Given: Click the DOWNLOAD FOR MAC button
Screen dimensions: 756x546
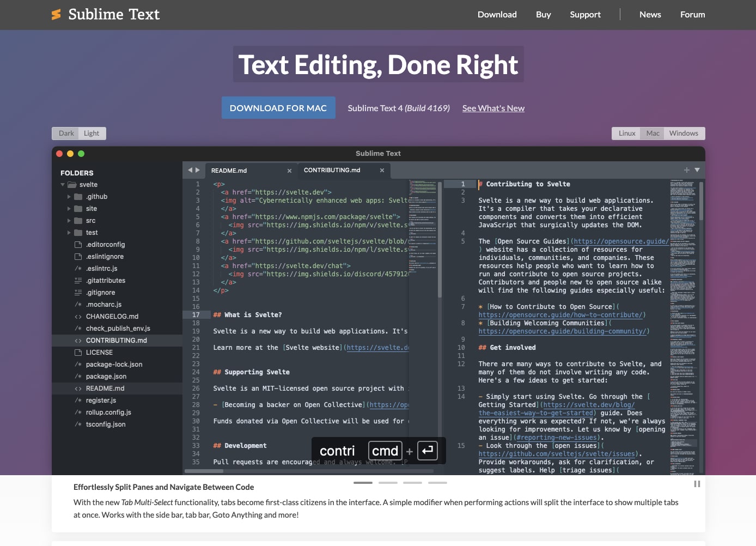Looking at the screenshot, I should [x=278, y=107].
